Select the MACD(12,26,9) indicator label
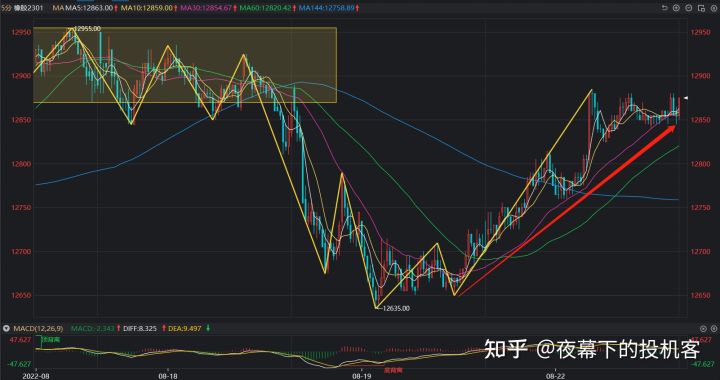720x380 pixels. click(x=39, y=329)
